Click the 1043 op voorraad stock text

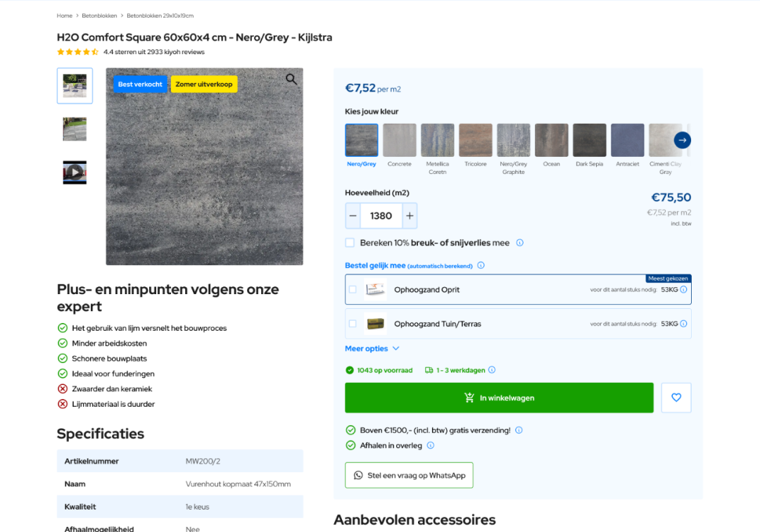coord(385,370)
